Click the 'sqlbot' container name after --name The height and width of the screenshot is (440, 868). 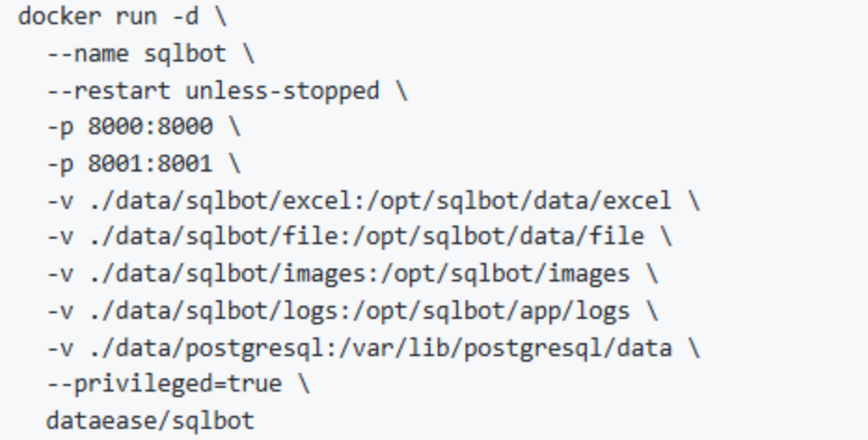(185, 54)
